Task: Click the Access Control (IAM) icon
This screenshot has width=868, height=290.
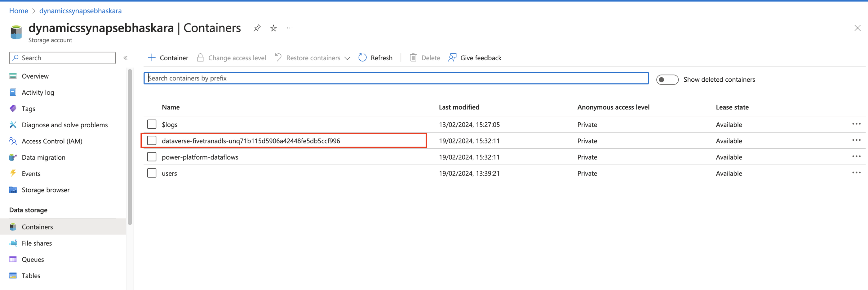Action: click(13, 141)
